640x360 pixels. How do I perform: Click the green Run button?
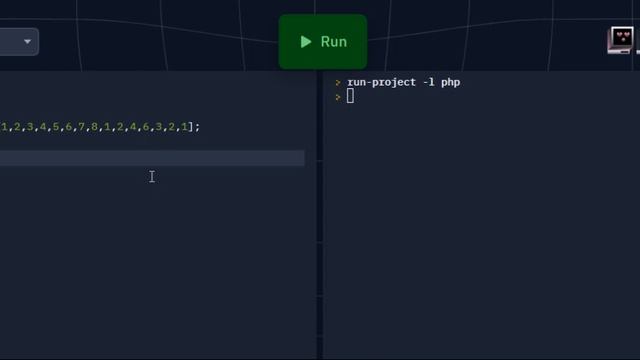(322, 42)
